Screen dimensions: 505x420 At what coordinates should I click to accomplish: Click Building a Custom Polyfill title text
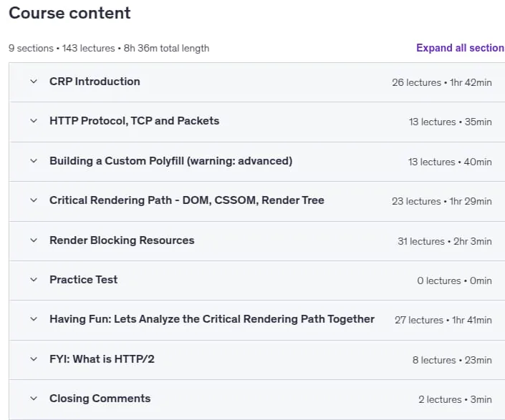171,161
